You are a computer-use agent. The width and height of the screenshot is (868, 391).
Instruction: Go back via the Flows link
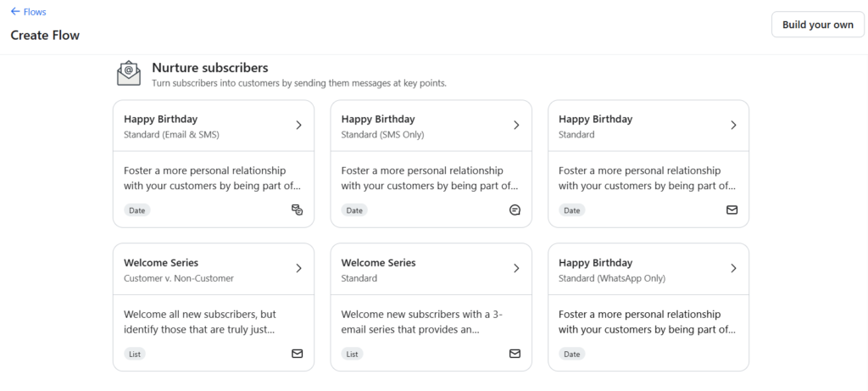coord(36,12)
